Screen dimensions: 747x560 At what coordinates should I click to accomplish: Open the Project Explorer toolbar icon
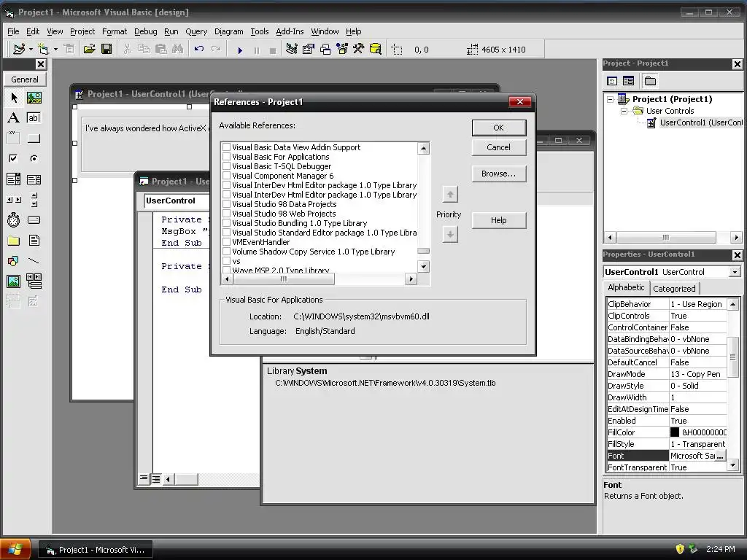coord(292,49)
